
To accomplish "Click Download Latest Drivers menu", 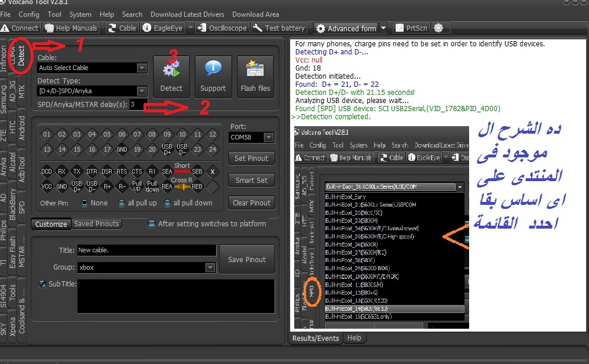I will (x=188, y=14).
